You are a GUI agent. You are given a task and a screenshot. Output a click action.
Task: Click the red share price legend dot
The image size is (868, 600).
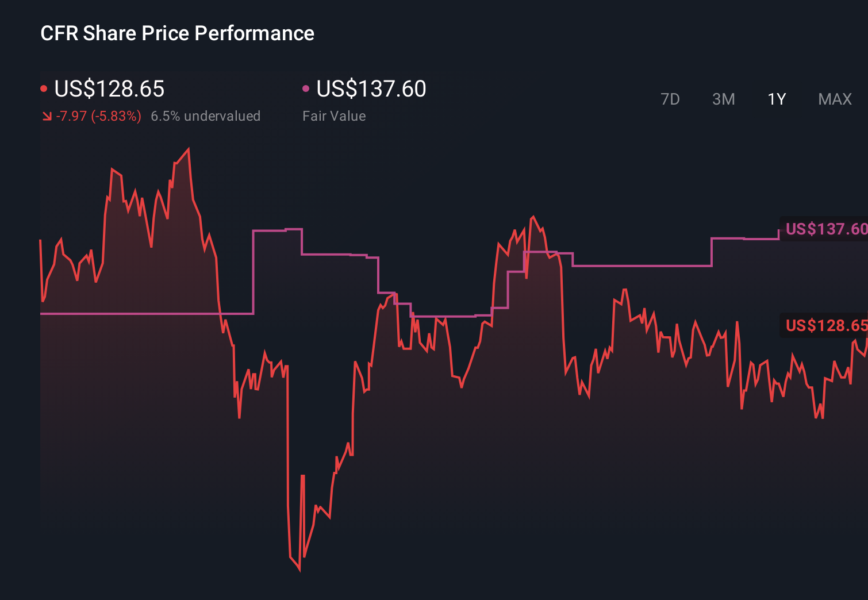44,87
